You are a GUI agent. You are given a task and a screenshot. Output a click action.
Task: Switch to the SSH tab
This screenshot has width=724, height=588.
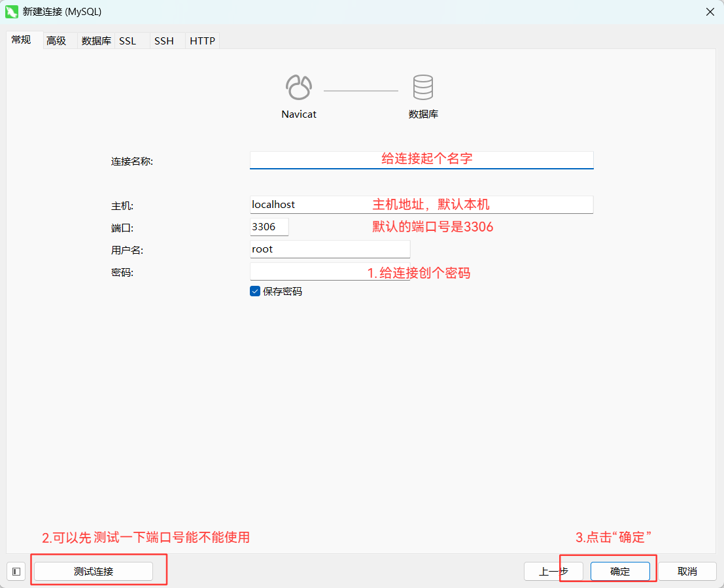[164, 41]
